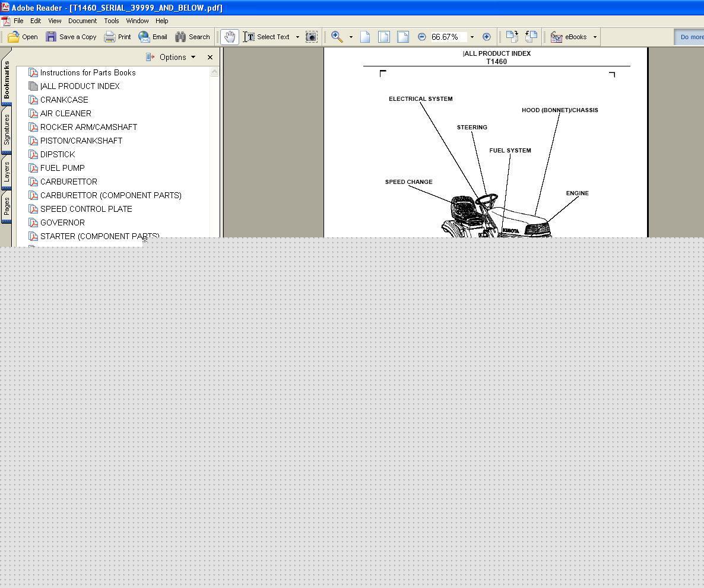Switch to the Signatures side tab
Viewport: 704px width, 588px height.
coord(7,130)
